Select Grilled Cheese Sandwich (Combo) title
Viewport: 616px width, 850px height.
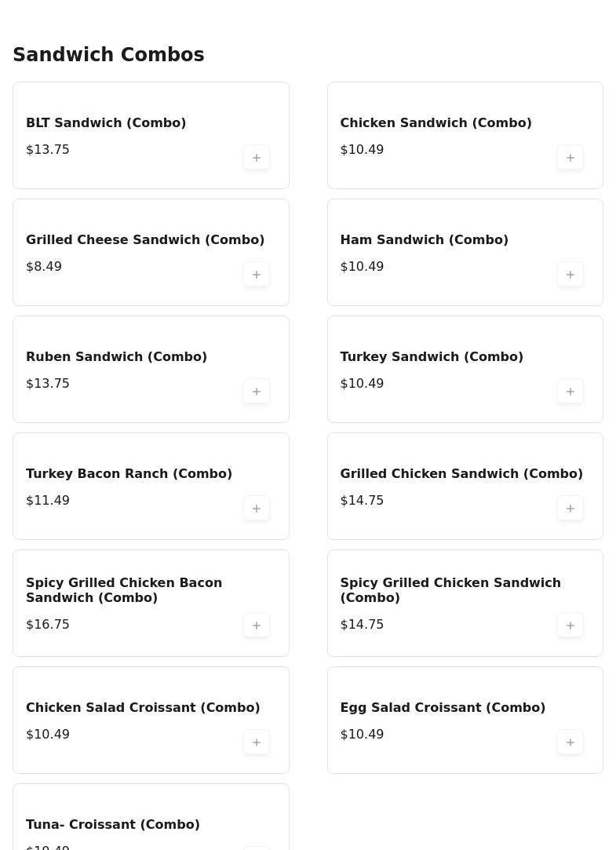click(x=145, y=239)
